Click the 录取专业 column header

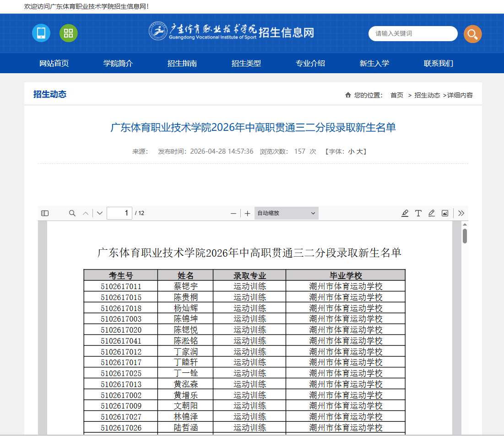pyautogui.click(x=250, y=276)
